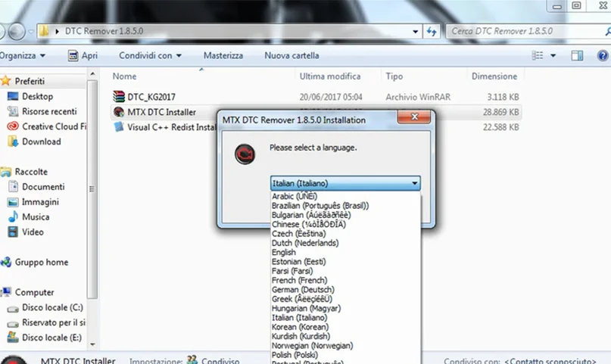Click the Creative Cloud Files icon
Screen dimensions: 611x364
13,126
